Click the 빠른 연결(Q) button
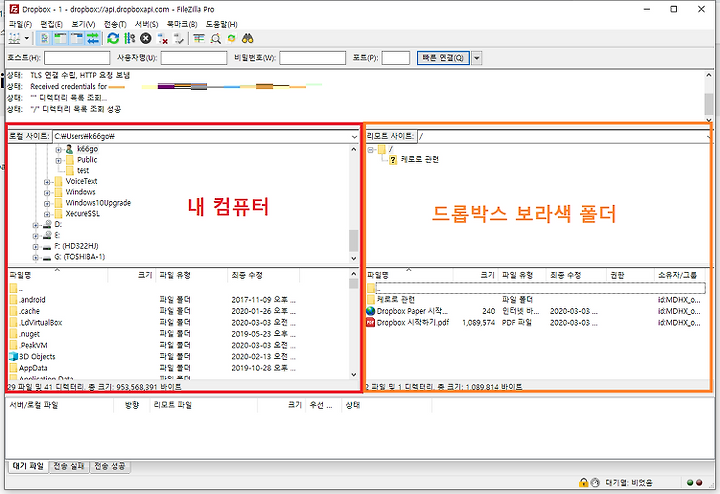This screenshot has height=494, width=720. (443, 58)
